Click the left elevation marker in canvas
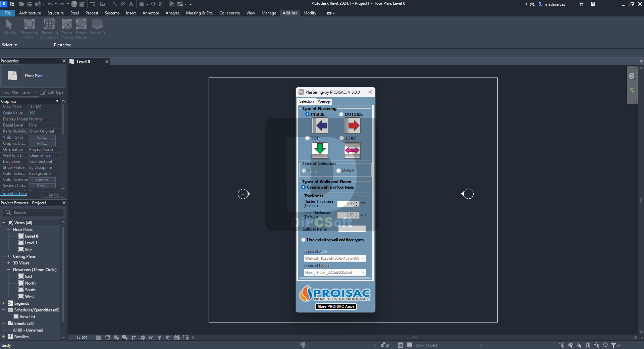644x349 pixels. pos(244,194)
